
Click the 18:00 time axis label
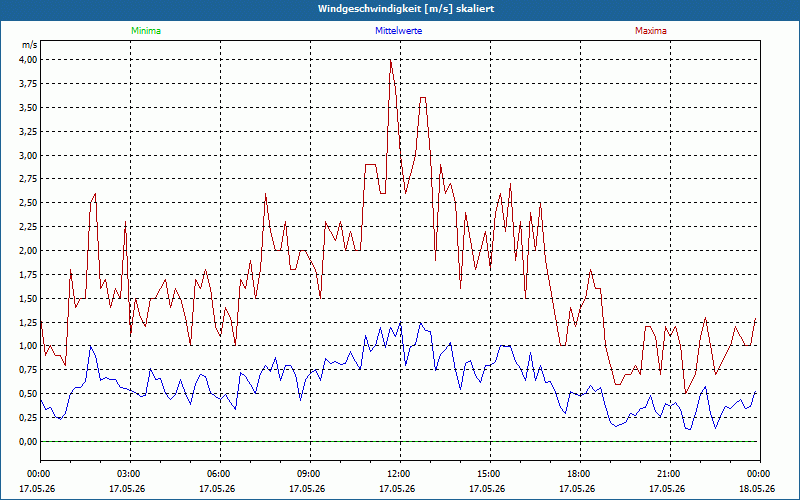pos(580,474)
